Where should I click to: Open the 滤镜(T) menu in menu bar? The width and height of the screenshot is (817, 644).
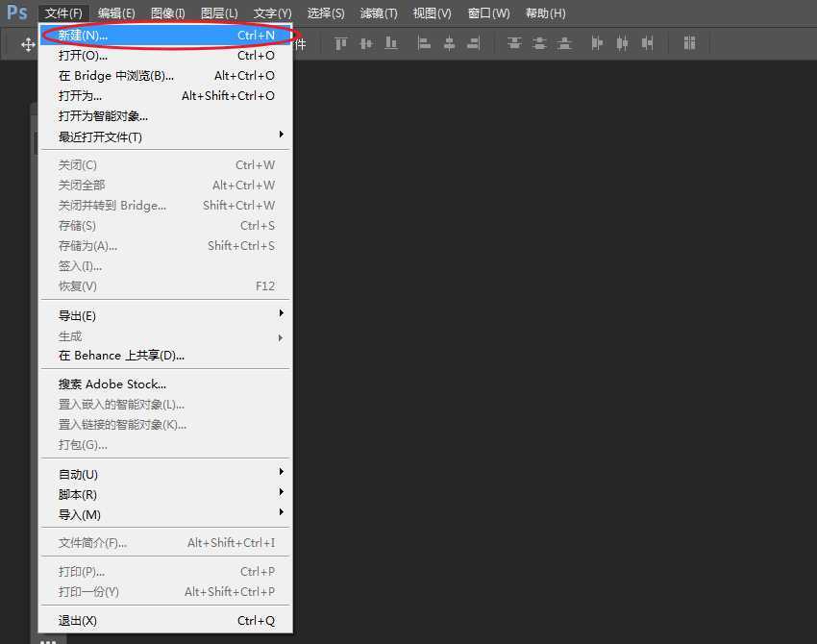[x=378, y=13]
